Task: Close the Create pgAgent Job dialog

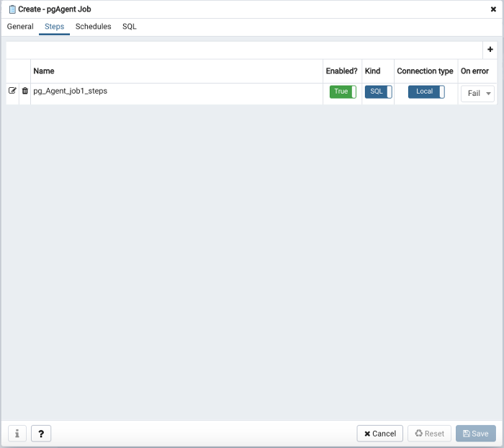Action: coord(493,9)
